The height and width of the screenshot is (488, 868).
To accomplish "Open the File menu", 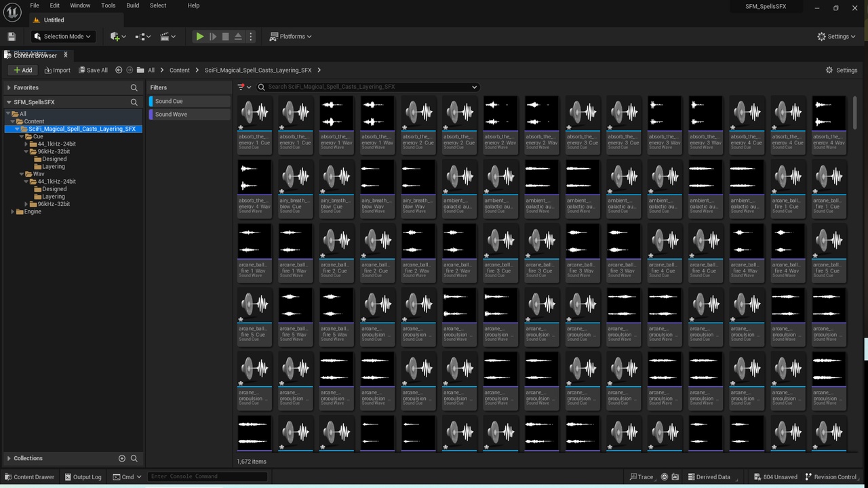I will click(35, 5).
